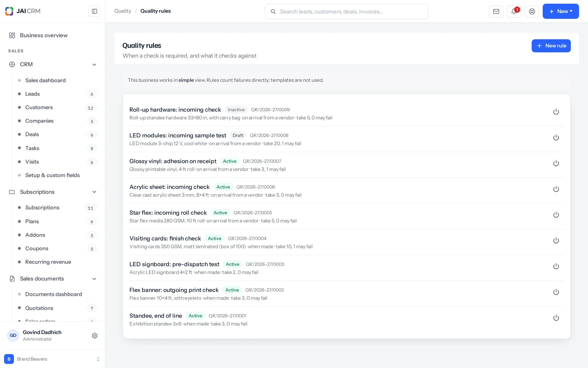Collapse the Sales documents chevron

(94, 279)
